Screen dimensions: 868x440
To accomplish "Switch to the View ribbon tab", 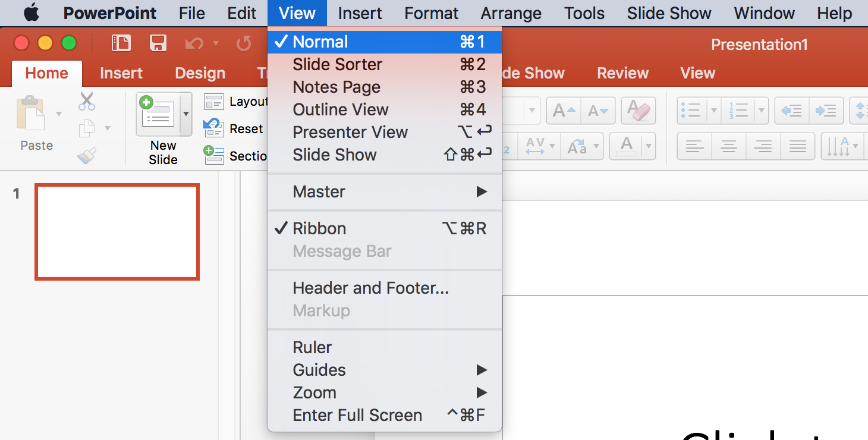I will point(697,73).
